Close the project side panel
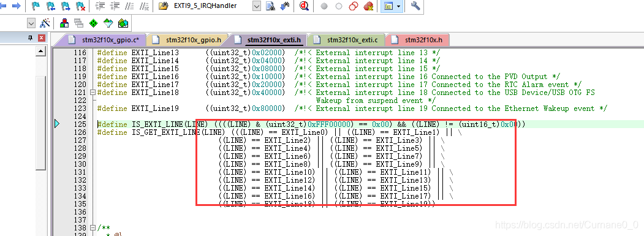 [x=41, y=38]
